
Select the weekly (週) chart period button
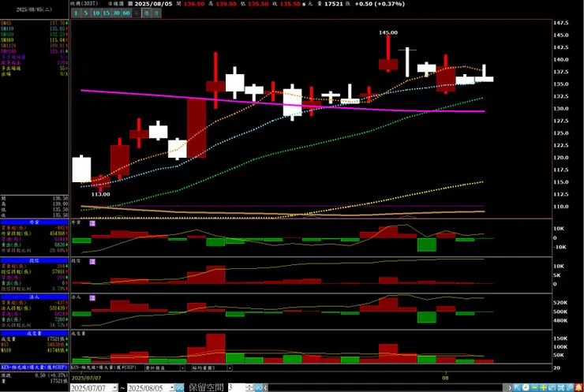coord(146,13)
